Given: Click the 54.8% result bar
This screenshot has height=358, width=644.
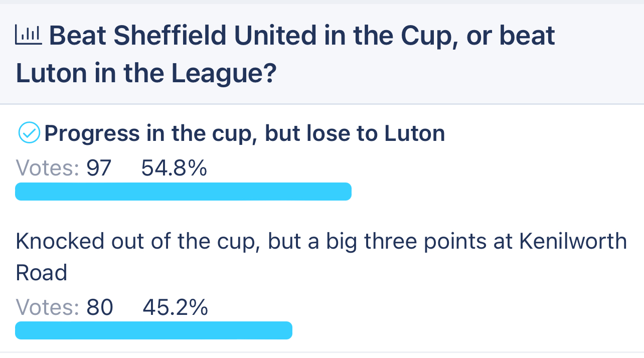Looking at the screenshot, I should coord(183,192).
